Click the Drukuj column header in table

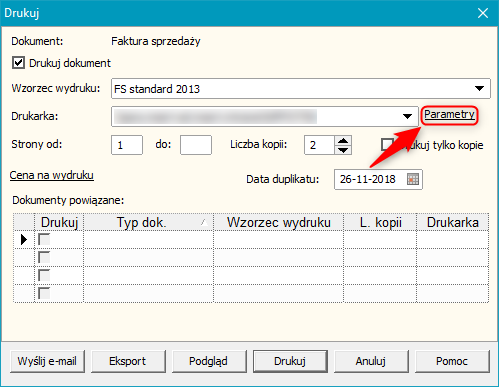point(59,222)
